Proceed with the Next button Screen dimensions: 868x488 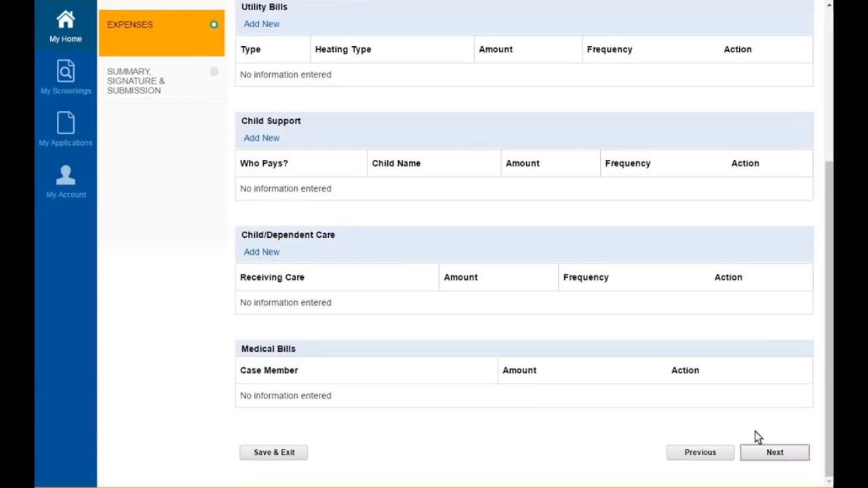[774, 452]
